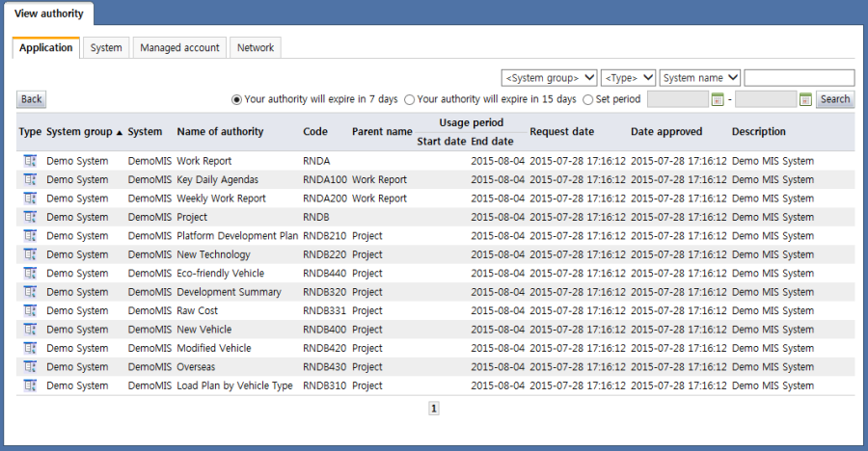The width and height of the screenshot is (868, 451).
Task: Select expire in 15 days radio option
Action: (409, 99)
